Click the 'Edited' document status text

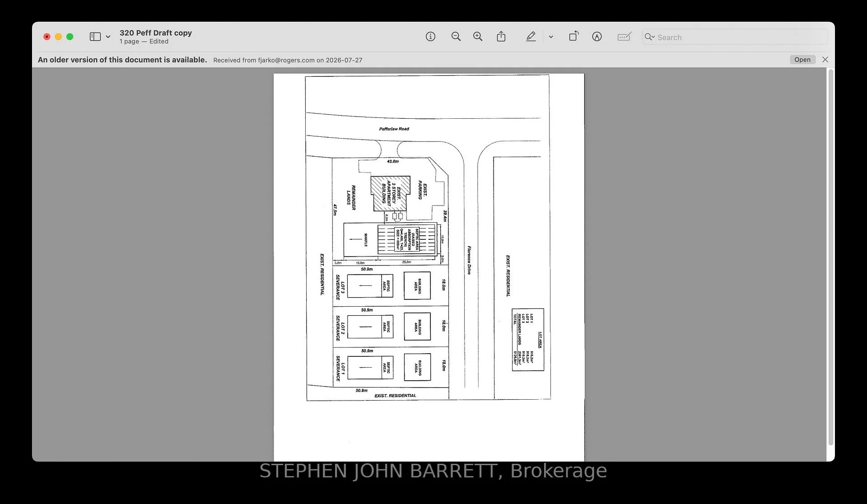coord(159,42)
